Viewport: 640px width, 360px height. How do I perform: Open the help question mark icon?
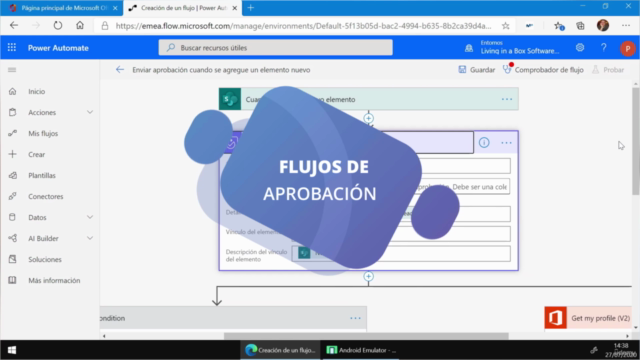point(604,48)
